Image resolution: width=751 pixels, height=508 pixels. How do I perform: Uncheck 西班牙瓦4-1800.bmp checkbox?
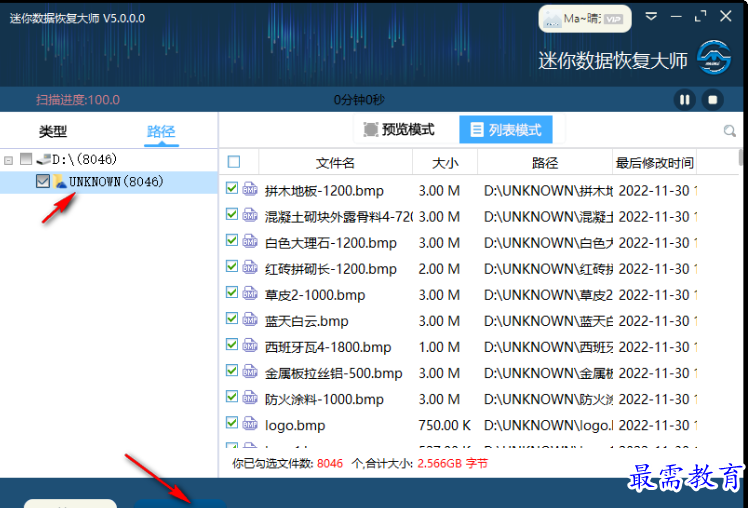(x=232, y=344)
